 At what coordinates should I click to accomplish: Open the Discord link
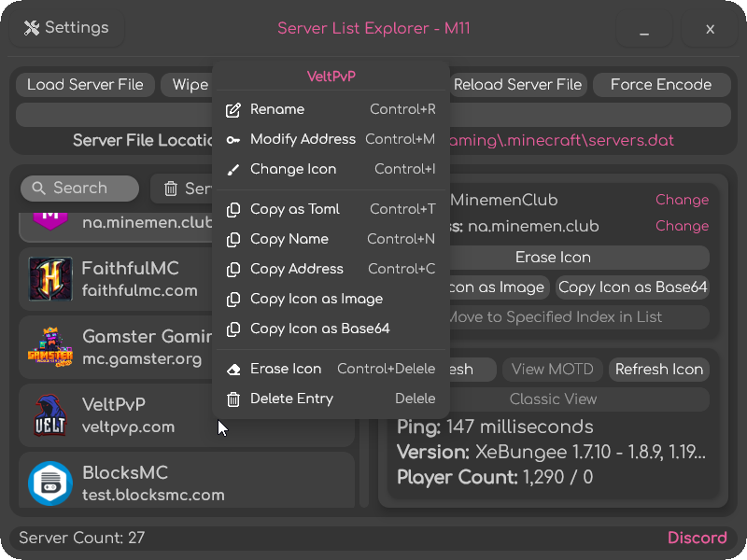pyautogui.click(x=698, y=539)
